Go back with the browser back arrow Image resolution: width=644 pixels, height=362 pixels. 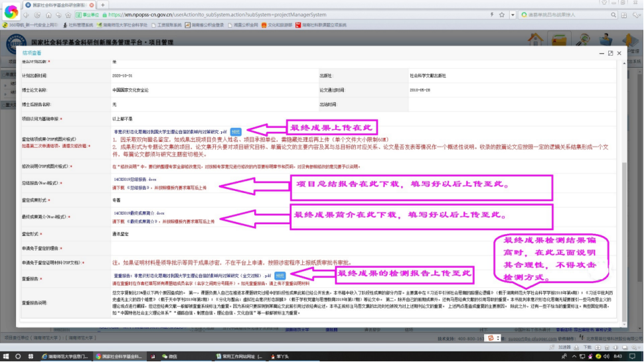[x=27, y=15]
